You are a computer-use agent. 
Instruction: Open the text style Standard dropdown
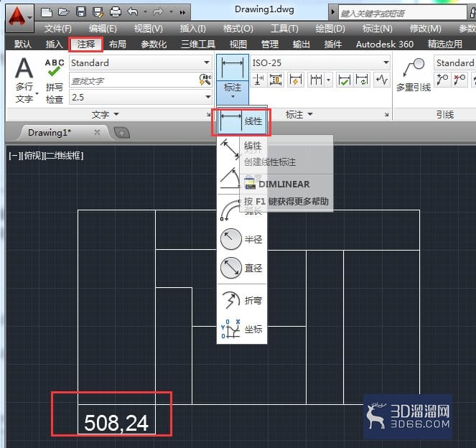(141, 63)
